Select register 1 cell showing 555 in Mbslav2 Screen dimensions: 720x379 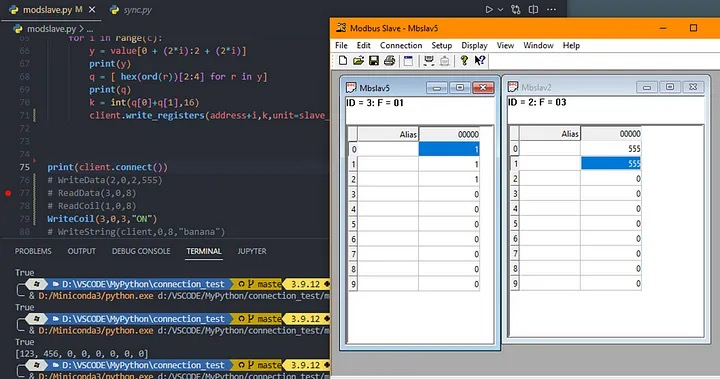[x=611, y=164]
